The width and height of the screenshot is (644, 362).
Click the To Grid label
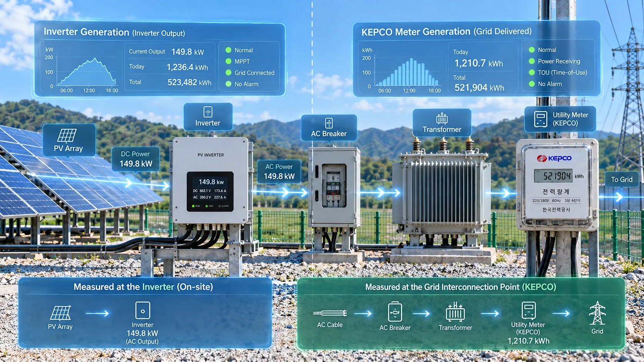coord(622,180)
